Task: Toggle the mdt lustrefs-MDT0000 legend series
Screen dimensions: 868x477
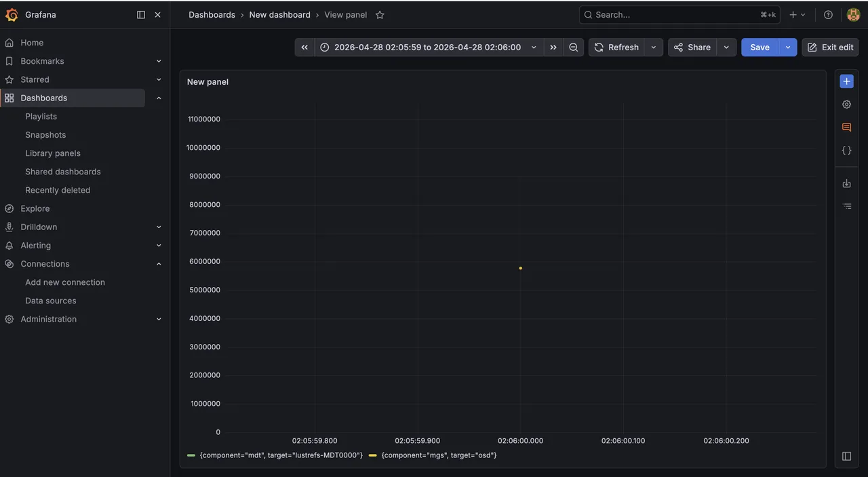Action: pyautogui.click(x=281, y=455)
